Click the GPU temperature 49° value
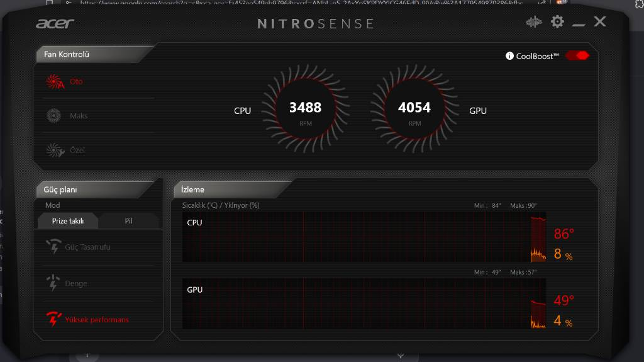The height and width of the screenshot is (362, 644). pos(564,300)
